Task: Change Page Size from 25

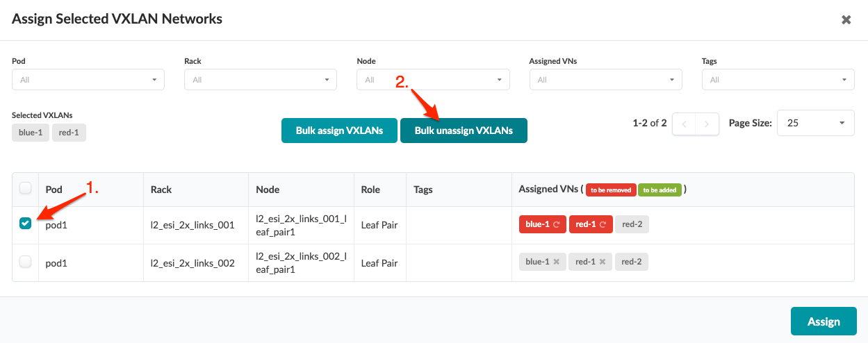Action: coord(815,124)
